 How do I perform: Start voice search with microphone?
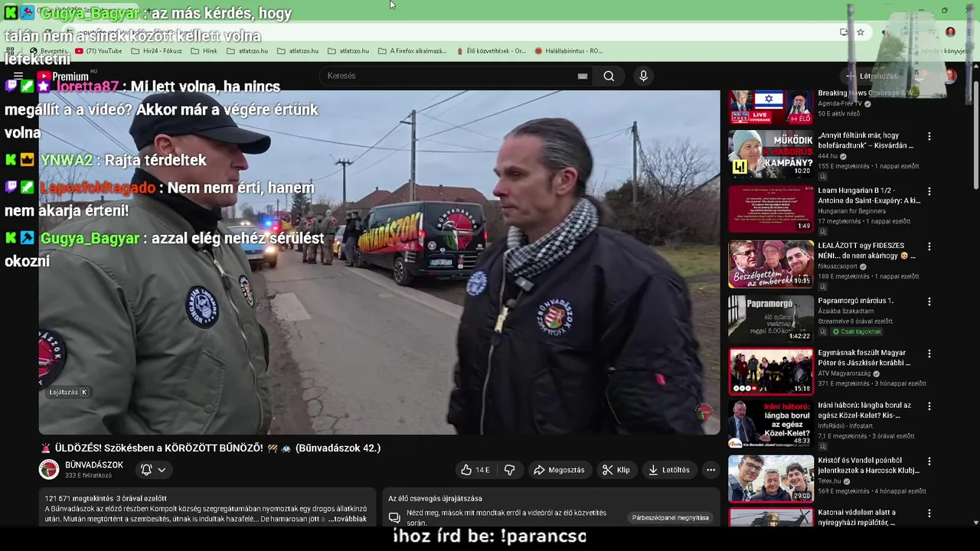pyautogui.click(x=643, y=76)
